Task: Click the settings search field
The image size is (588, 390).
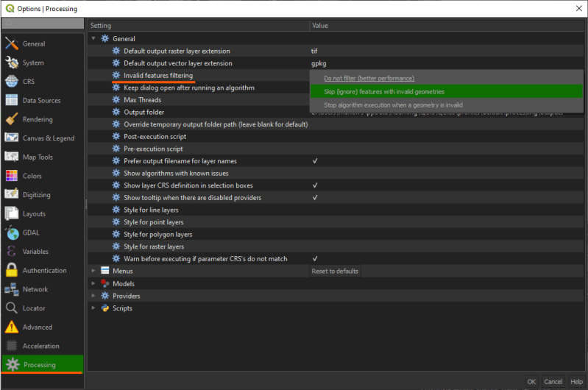Action: point(43,24)
